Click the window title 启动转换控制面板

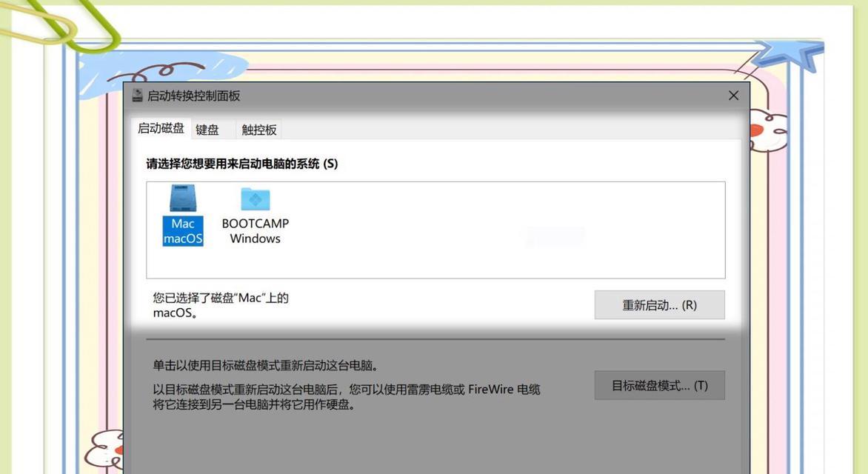194,96
